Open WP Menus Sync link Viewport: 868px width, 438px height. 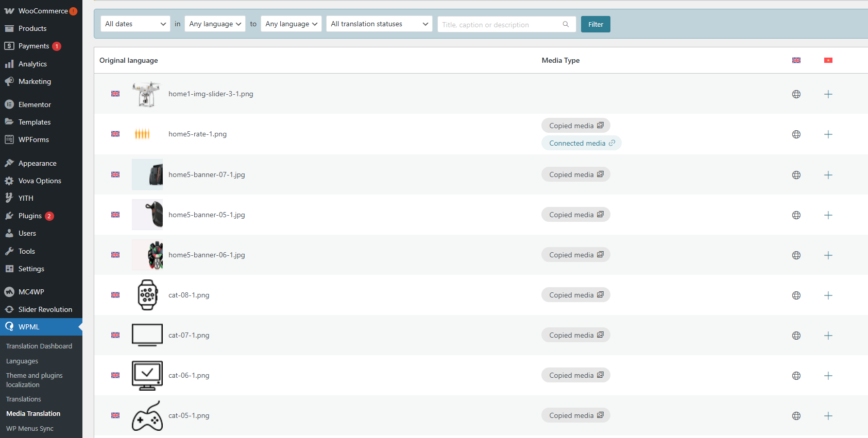30,429
